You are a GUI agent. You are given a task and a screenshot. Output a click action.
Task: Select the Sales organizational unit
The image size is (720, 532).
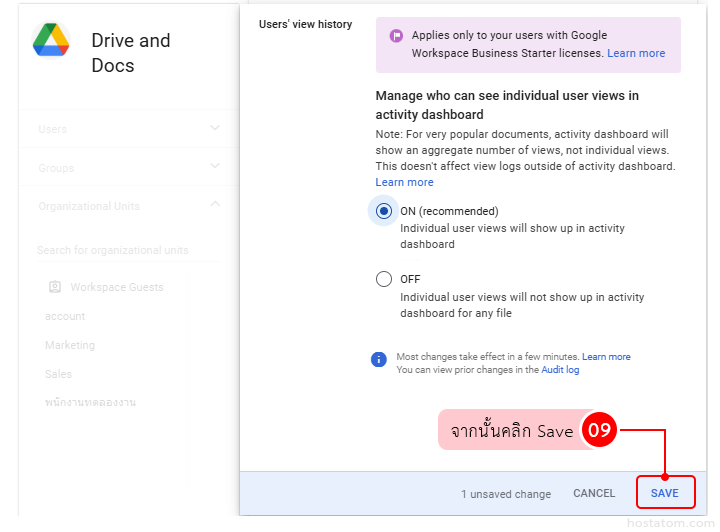(58, 374)
